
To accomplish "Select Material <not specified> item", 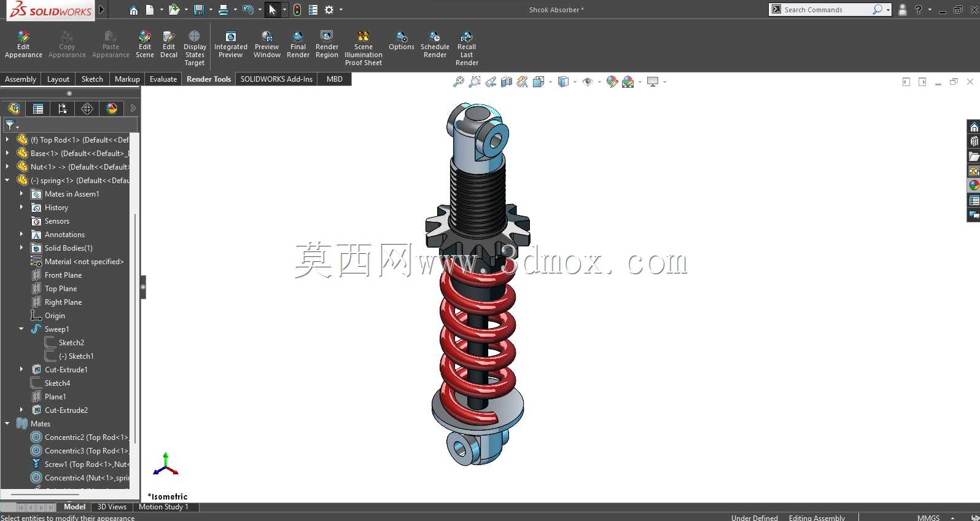I will pos(84,262).
